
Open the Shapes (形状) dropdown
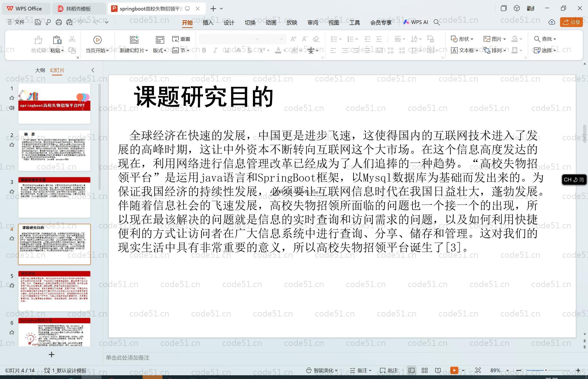pyautogui.click(x=462, y=39)
